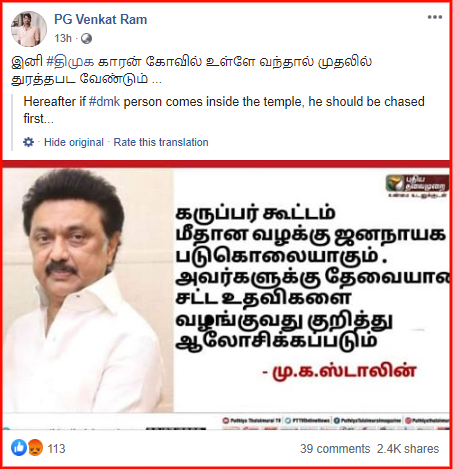Image resolution: width=453 pixels, height=469 pixels.
Task: Click the Angry reaction face icon
Action: click(x=35, y=448)
